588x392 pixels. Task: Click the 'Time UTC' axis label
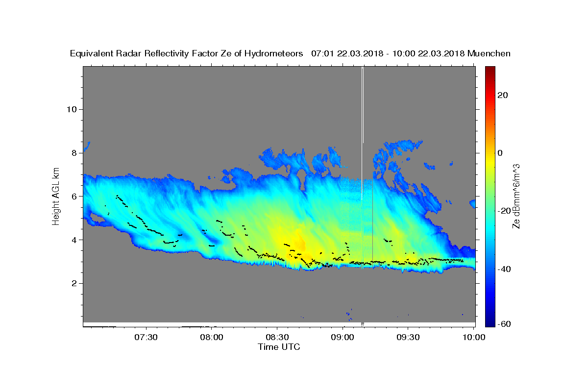[279, 346]
